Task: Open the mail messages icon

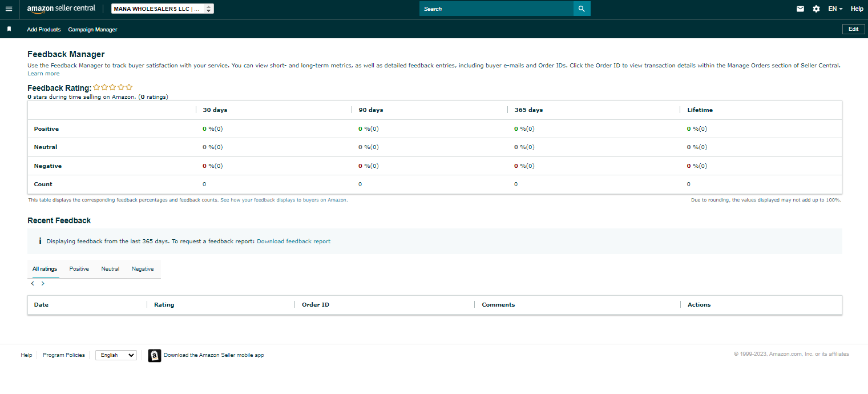Action: coord(800,9)
